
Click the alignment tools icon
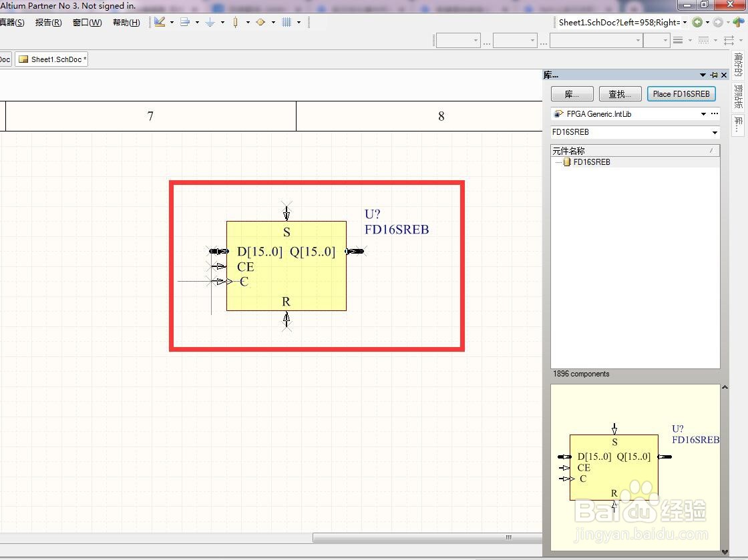click(x=184, y=22)
